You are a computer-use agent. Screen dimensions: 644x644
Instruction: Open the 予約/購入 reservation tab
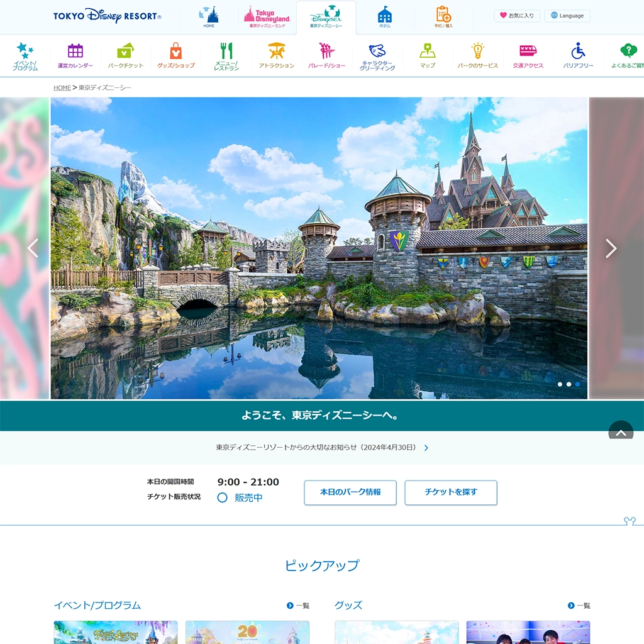(443, 17)
